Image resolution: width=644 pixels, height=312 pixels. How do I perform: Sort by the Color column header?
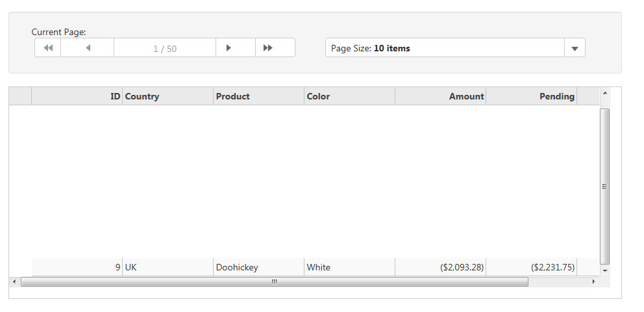coord(349,96)
